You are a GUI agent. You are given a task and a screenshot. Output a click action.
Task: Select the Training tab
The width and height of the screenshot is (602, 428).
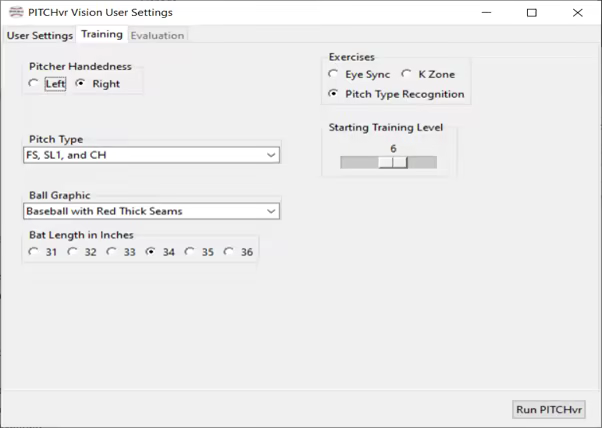102,34
